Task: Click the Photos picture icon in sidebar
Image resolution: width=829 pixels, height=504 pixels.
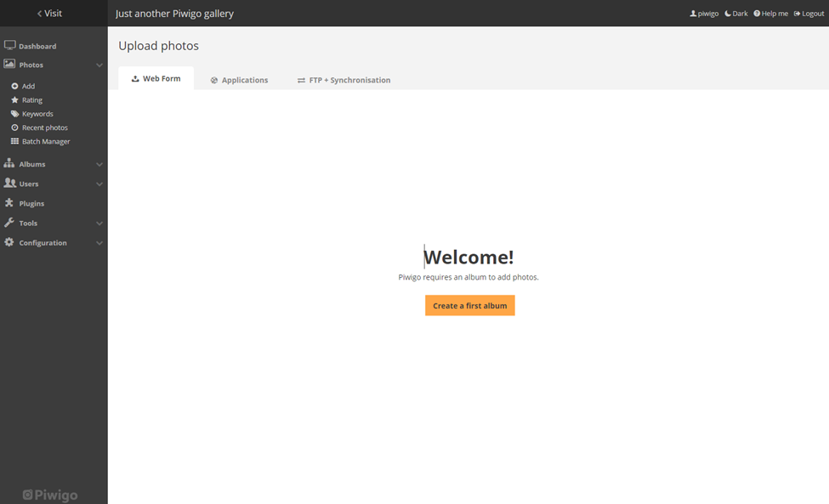Action: [9, 64]
